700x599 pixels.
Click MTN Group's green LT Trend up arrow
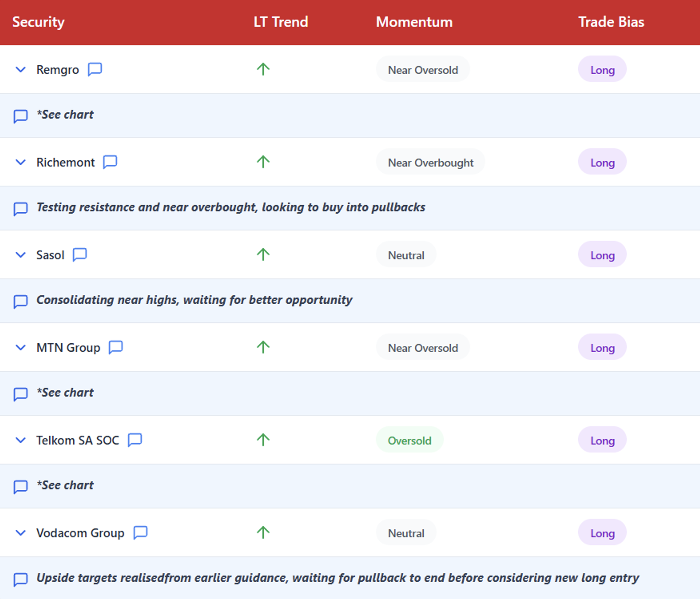tap(263, 347)
